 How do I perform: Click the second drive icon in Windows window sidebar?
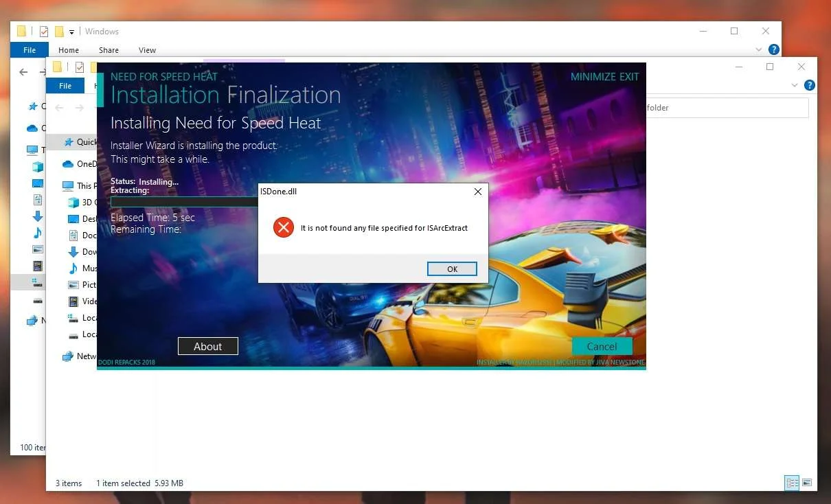[x=38, y=300]
